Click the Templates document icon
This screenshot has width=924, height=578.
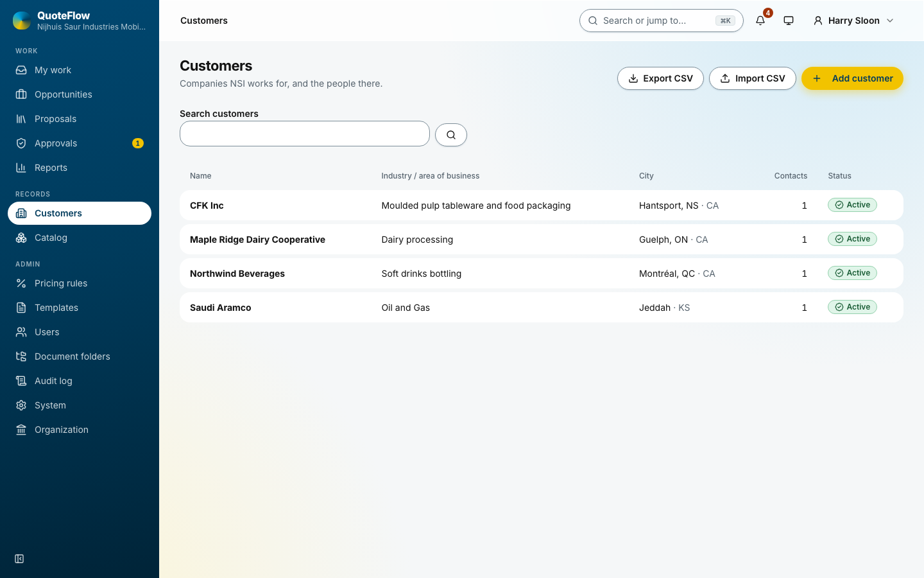coord(21,308)
